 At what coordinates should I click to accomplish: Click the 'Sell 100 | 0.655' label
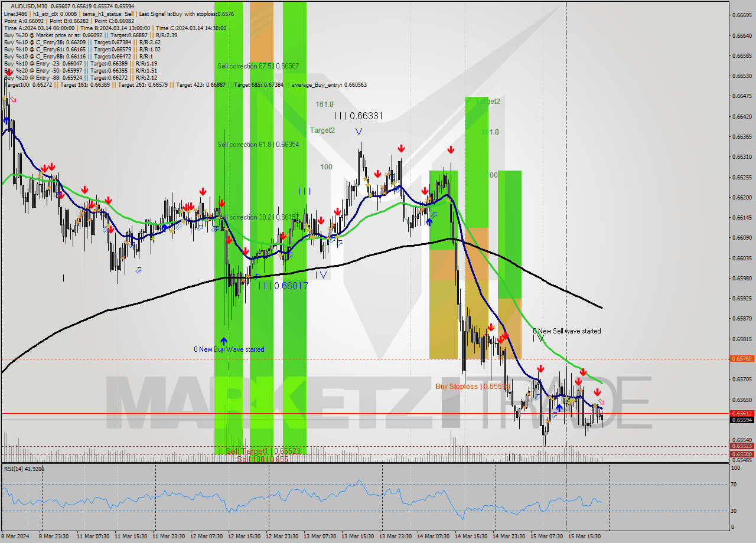[263, 459]
